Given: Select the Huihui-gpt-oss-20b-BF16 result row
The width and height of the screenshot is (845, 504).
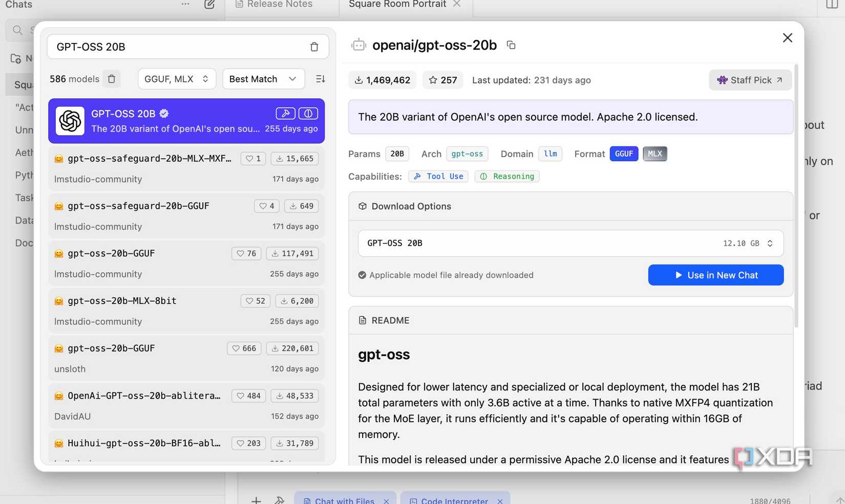Looking at the screenshot, I should 186,446.
